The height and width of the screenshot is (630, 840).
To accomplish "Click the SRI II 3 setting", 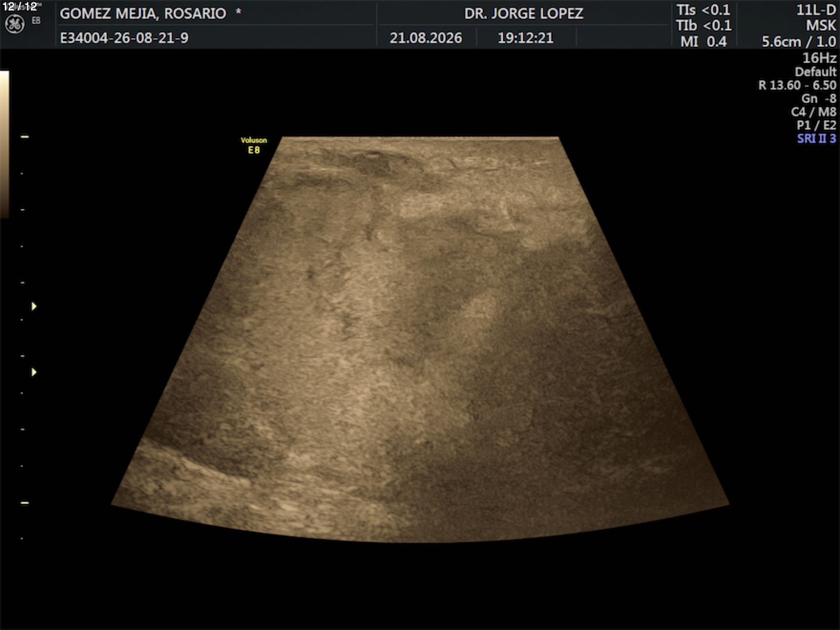I will [x=816, y=138].
